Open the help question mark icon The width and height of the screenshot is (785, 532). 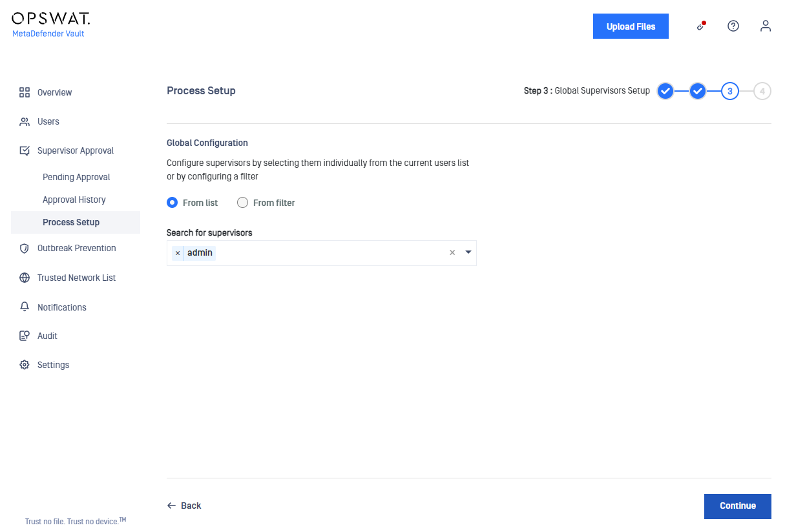tap(733, 26)
